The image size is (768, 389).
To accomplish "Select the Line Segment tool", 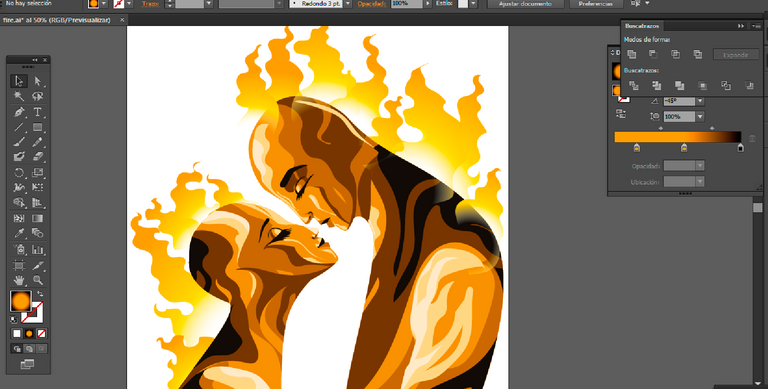I will pos(19,127).
